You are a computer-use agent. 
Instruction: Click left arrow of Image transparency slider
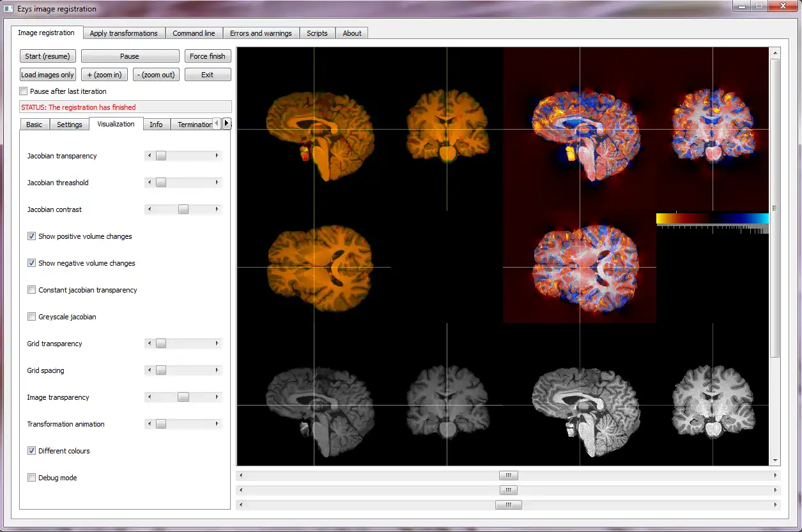(x=150, y=397)
